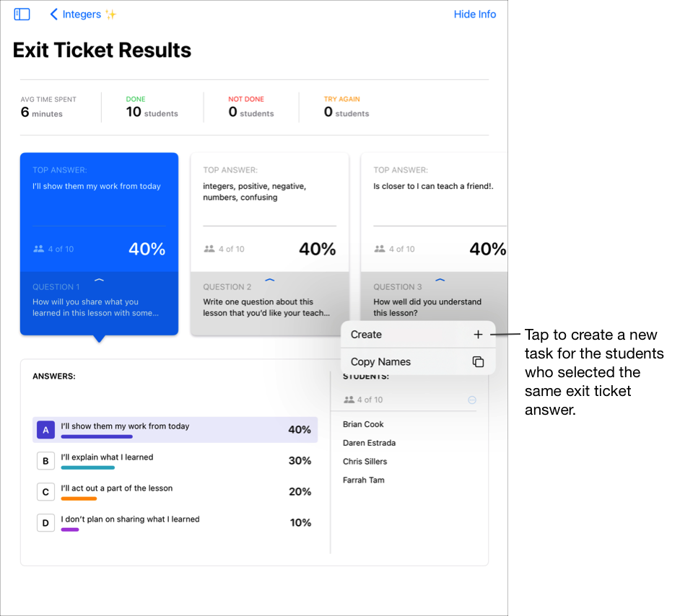Select student Brian Cook
The width and height of the screenshot is (680, 616).
coord(363,425)
